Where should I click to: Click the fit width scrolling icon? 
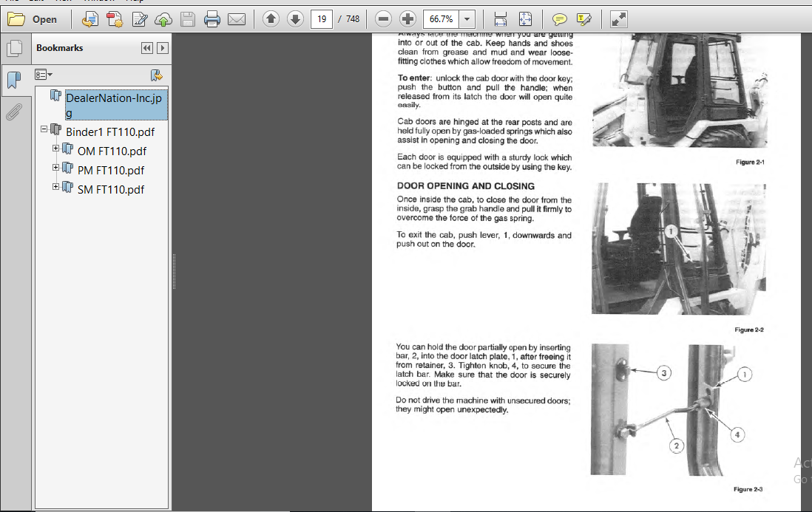tap(500, 20)
